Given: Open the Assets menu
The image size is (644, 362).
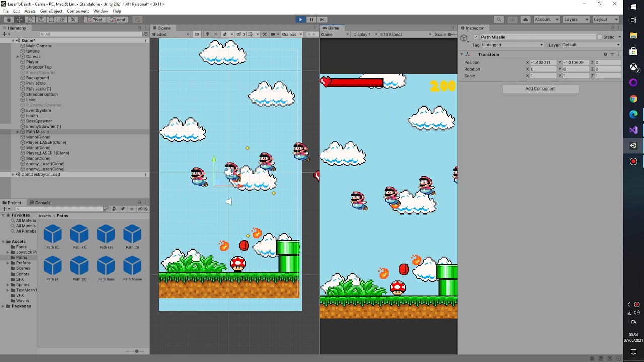Looking at the screenshot, I should click(x=30, y=11).
